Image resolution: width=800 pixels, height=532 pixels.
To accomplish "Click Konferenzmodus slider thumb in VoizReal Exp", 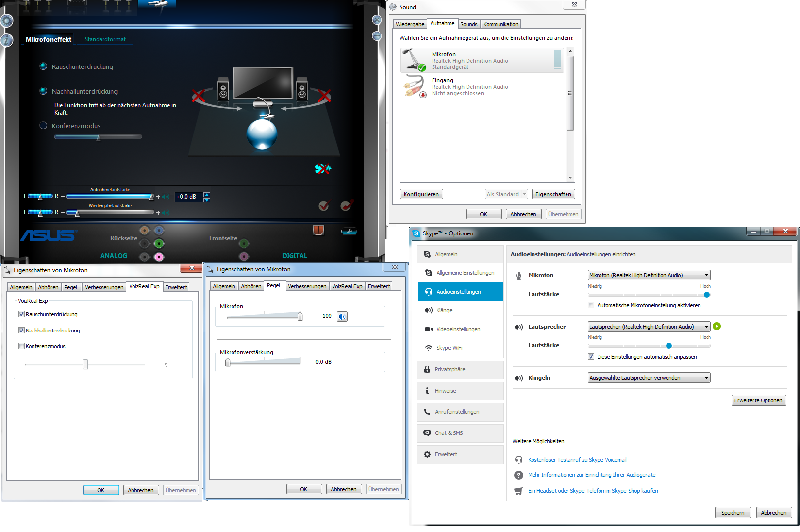I will tap(85, 364).
